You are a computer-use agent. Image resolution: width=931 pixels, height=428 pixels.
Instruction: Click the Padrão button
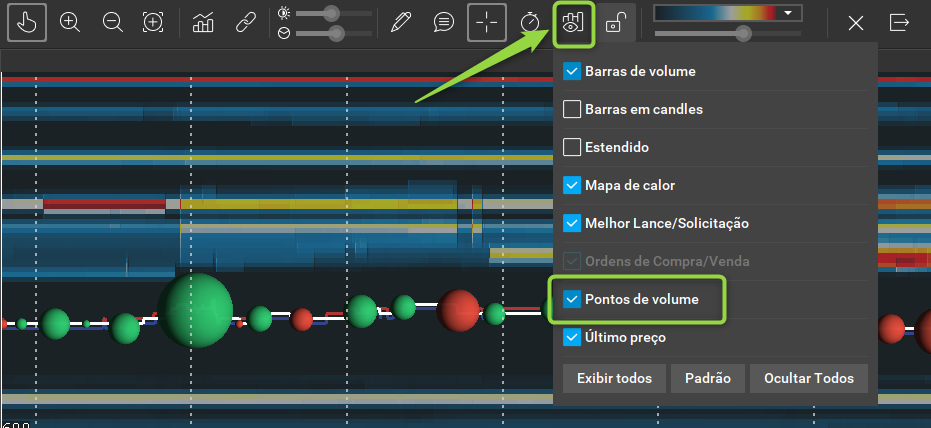point(708,378)
